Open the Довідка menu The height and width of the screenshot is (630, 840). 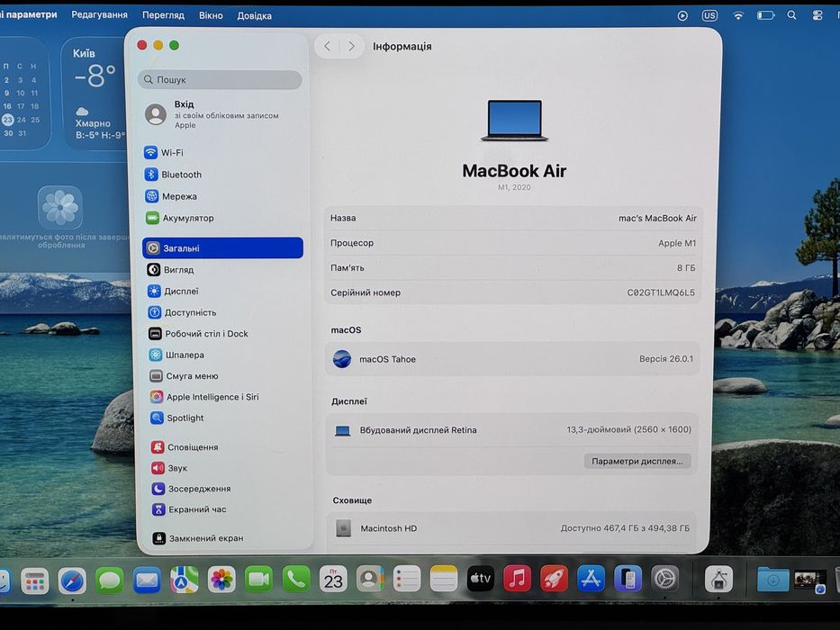click(x=255, y=16)
